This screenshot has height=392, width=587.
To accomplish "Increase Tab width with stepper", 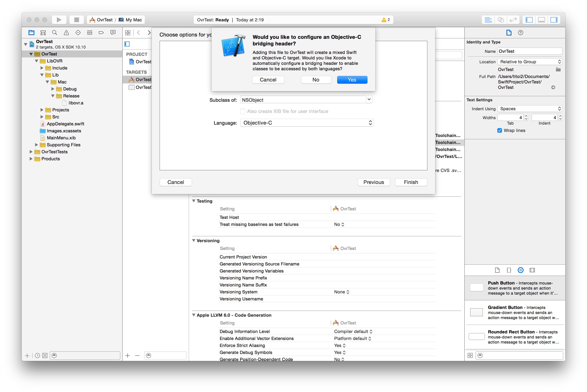I will coord(526,116).
